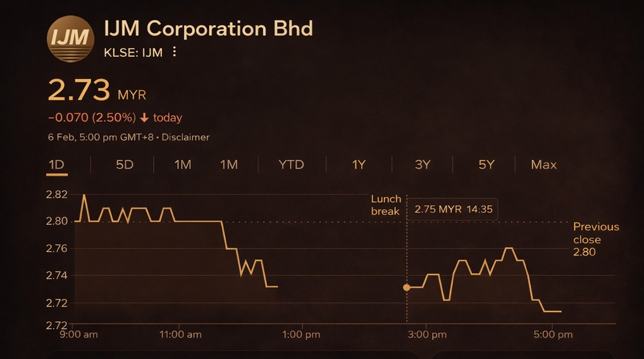
Task: Select the 1D time range tab
Action: 57,165
